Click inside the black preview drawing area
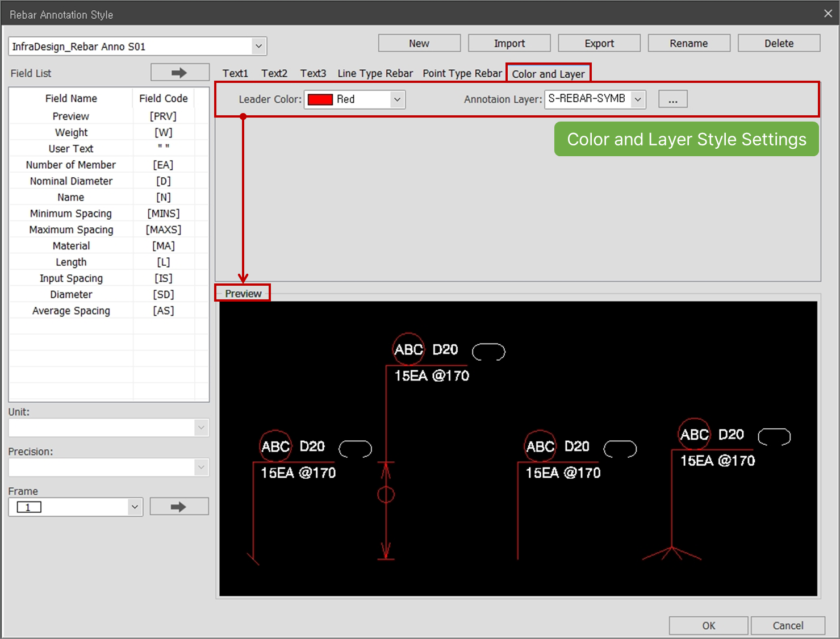The image size is (840, 639). (518, 449)
